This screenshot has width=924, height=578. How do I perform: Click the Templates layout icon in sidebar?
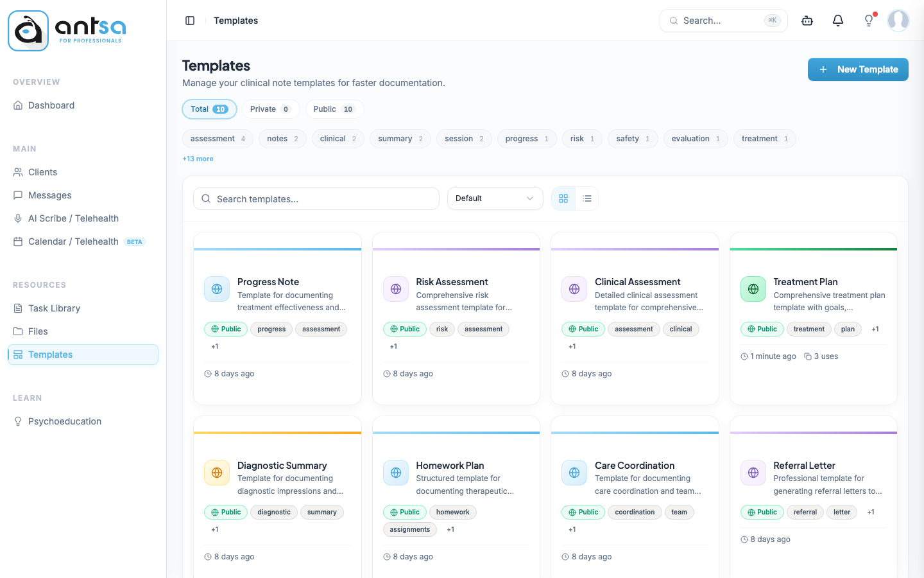[x=18, y=355]
